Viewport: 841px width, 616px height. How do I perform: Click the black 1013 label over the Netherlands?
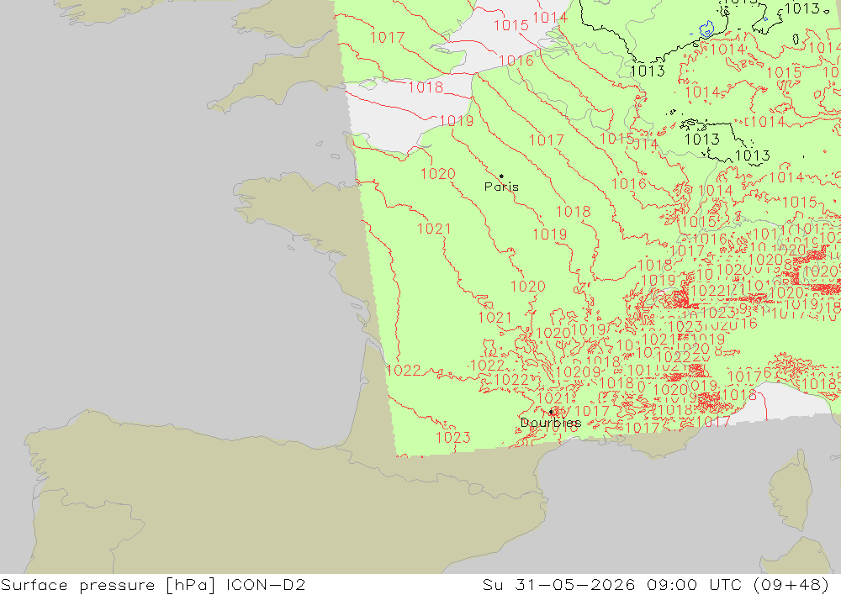pyautogui.click(x=647, y=71)
